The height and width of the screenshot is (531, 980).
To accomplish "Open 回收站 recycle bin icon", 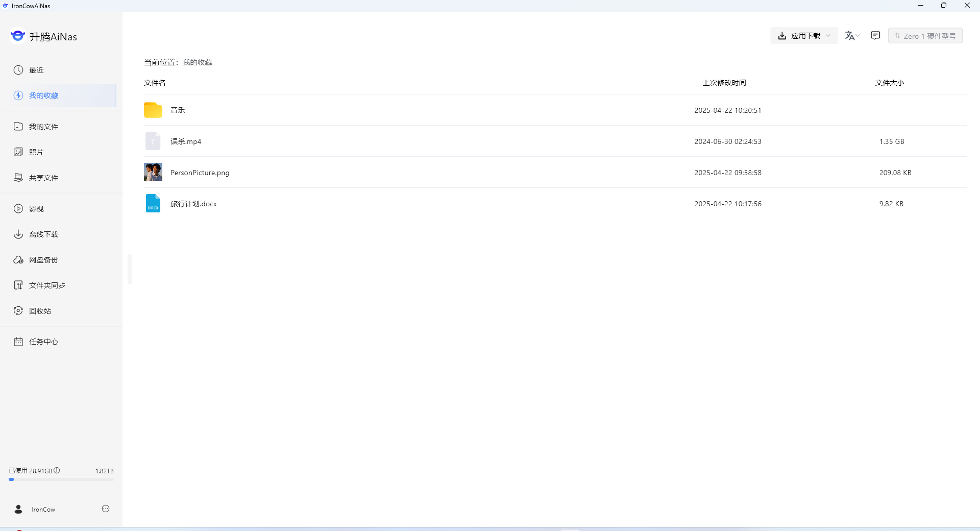I will pos(18,311).
